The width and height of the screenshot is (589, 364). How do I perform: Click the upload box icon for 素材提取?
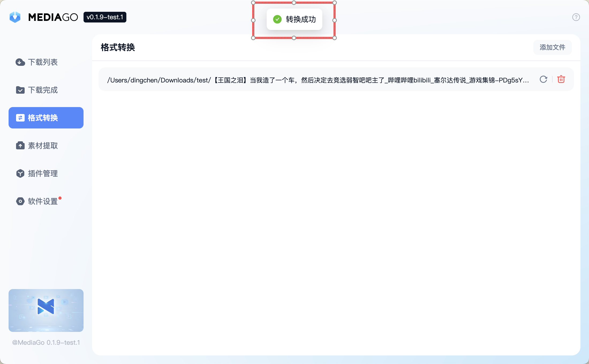tap(20, 146)
